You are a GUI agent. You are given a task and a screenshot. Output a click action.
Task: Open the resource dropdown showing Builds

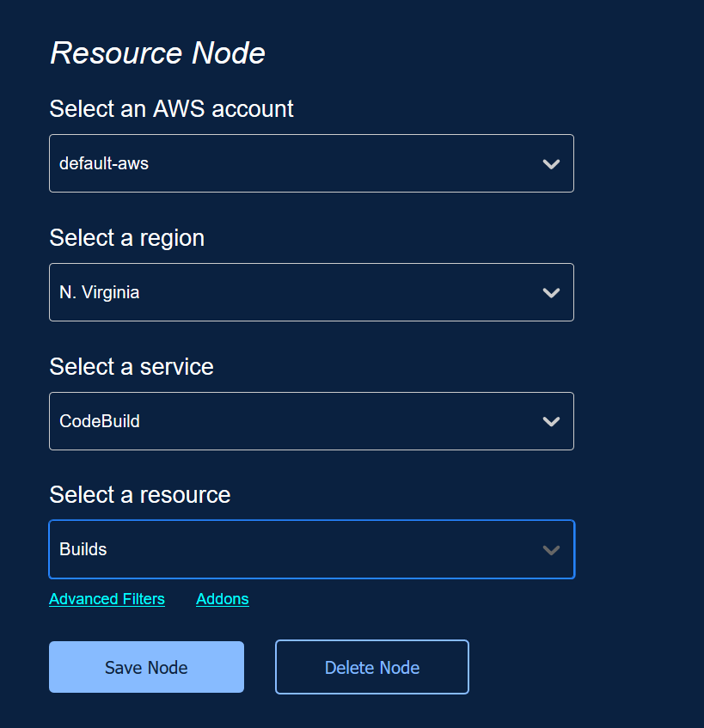pos(311,549)
